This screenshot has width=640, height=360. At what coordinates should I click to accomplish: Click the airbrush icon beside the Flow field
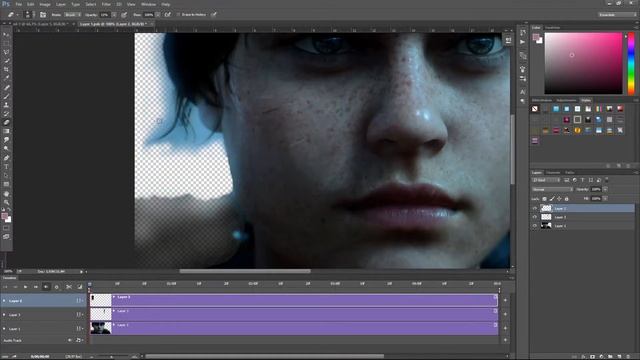point(168,15)
